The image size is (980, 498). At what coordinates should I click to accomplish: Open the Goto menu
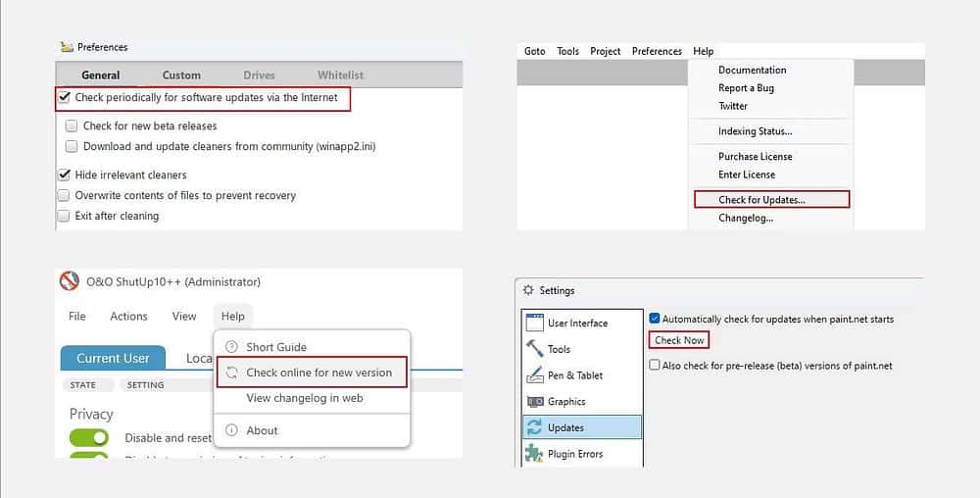tap(534, 51)
